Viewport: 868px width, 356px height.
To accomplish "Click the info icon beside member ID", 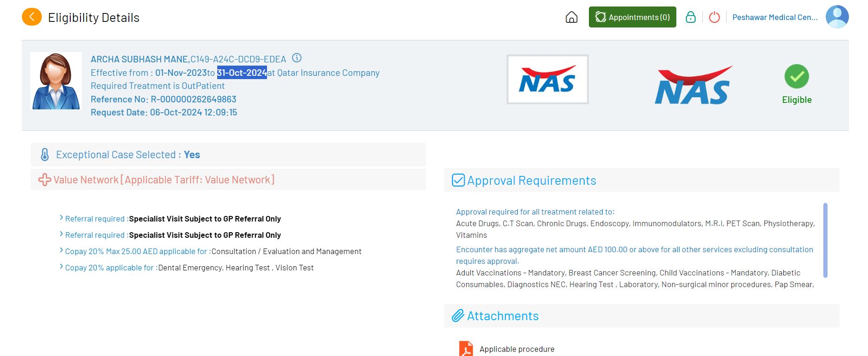I will coord(297,58).
